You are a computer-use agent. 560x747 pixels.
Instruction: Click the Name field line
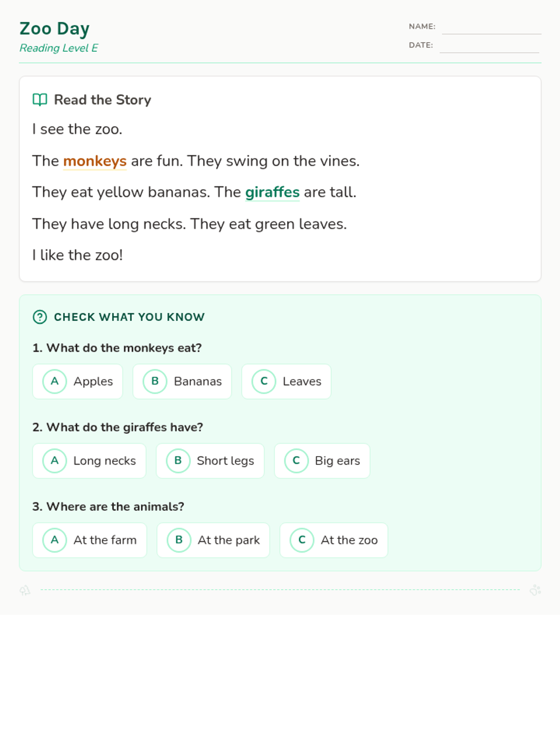[x=491, y=28]
